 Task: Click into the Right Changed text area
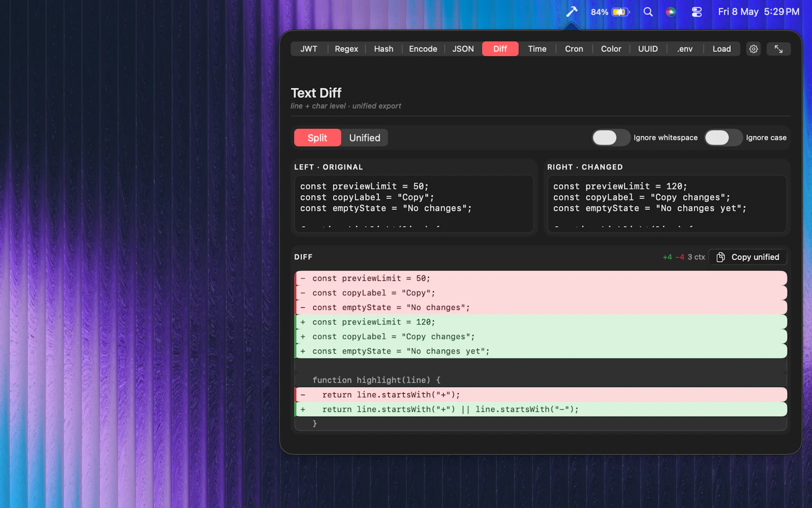click(x=667, y=204)
